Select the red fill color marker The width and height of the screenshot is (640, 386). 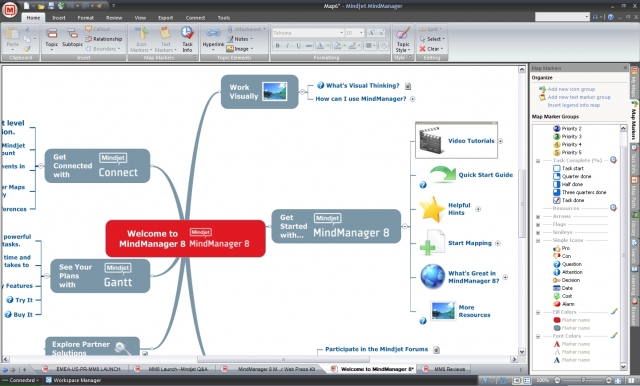pos(557,320)
